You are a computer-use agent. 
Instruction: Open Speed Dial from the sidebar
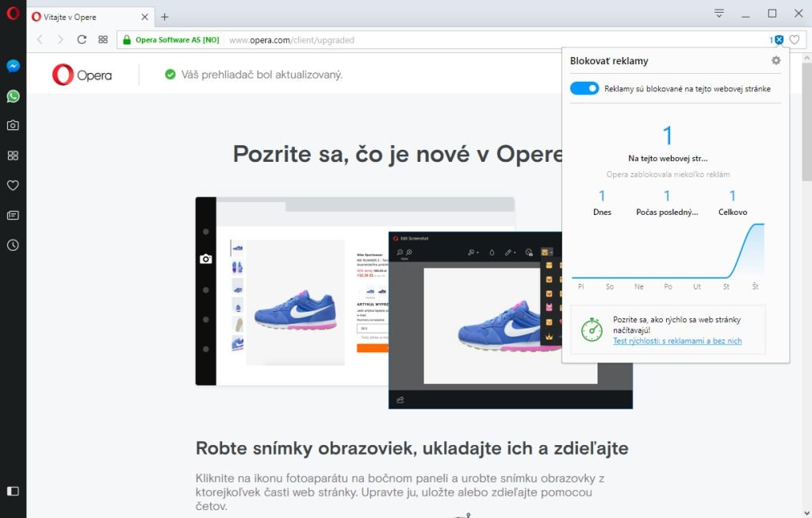[13, 155]
